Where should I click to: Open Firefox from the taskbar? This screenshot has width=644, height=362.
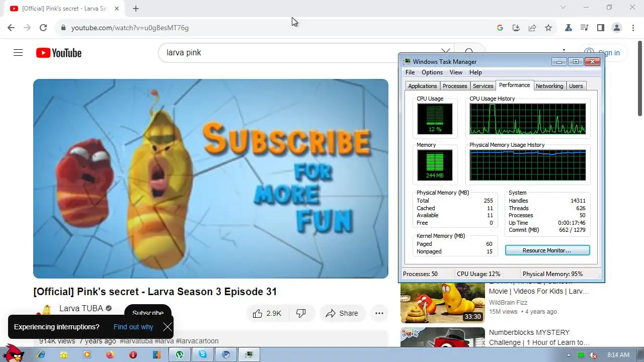(x=110, y=354)
